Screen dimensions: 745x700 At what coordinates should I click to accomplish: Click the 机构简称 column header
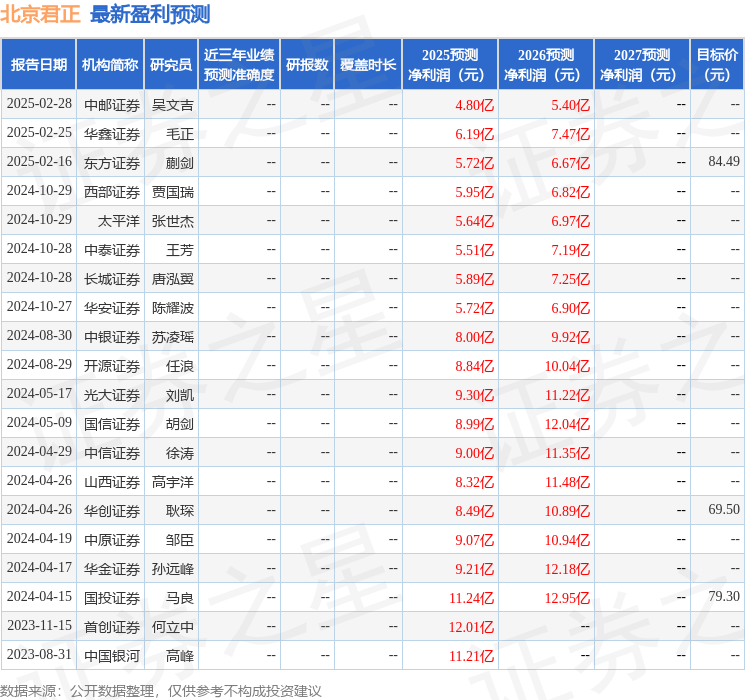(110, 65)
